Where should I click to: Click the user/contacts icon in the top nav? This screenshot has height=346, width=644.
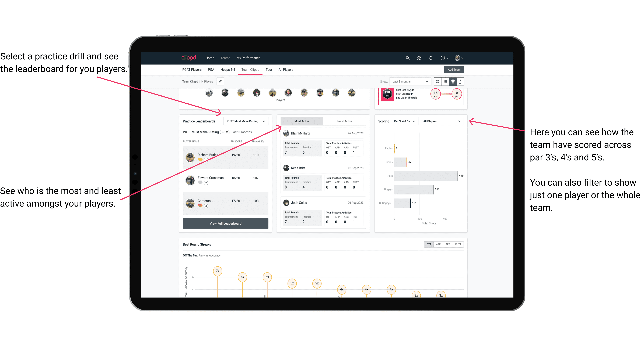(419, 58)
